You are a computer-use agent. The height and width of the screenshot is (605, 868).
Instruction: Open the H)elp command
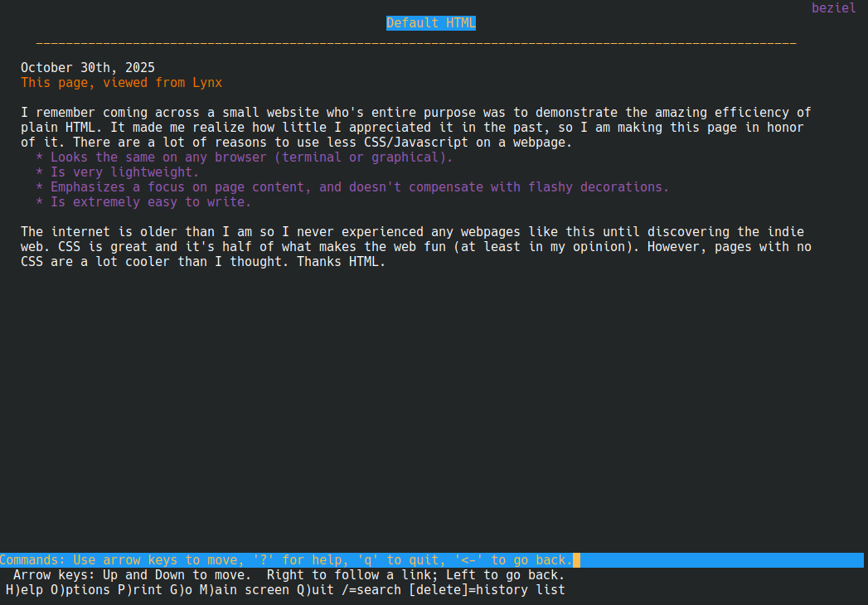point(24,590)
